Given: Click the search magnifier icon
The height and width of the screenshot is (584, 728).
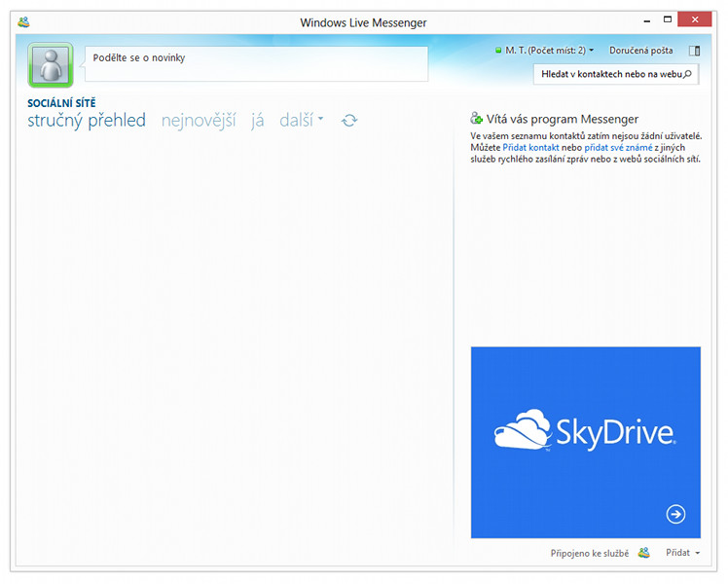Looking at the screenshot, I should click(688, 74).
